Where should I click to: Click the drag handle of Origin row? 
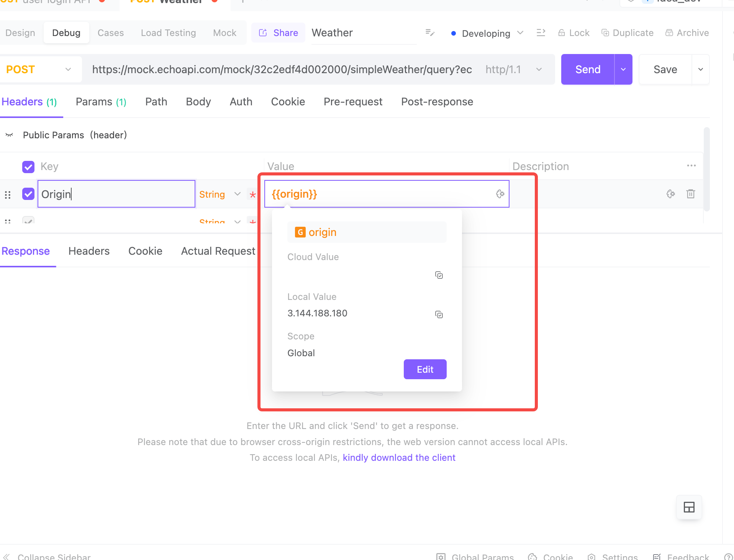[x=8, y=195]
